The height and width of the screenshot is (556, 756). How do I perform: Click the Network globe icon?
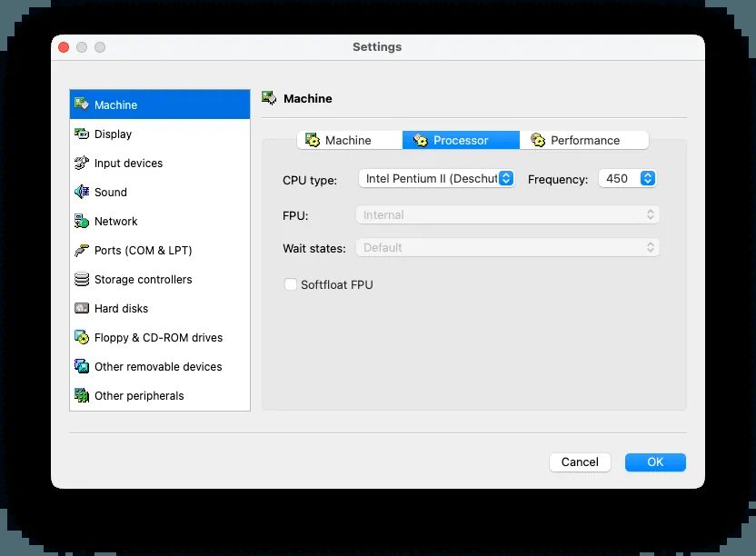pyautogui.click(x=82, y=221)
